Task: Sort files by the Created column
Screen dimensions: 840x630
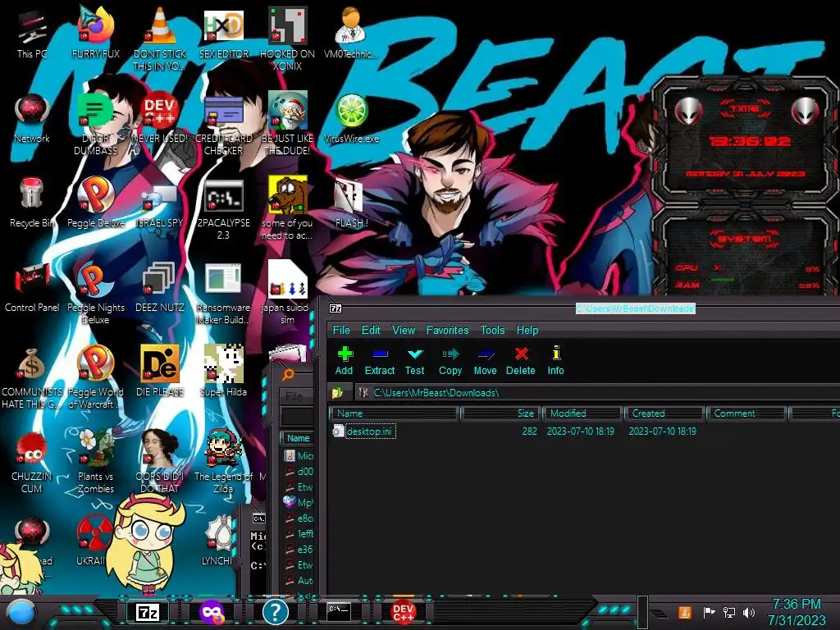Action: tap(664, 413)
